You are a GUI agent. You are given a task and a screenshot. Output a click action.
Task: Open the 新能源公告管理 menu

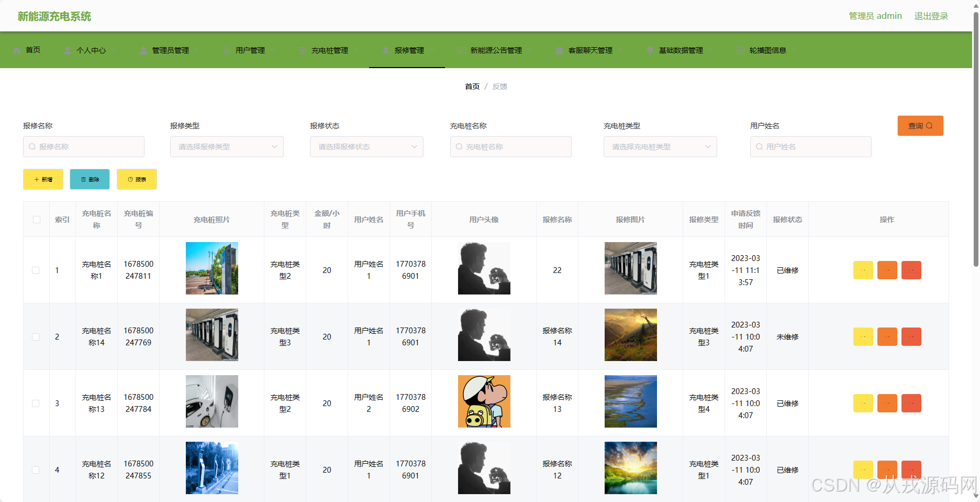pos(496,50)
